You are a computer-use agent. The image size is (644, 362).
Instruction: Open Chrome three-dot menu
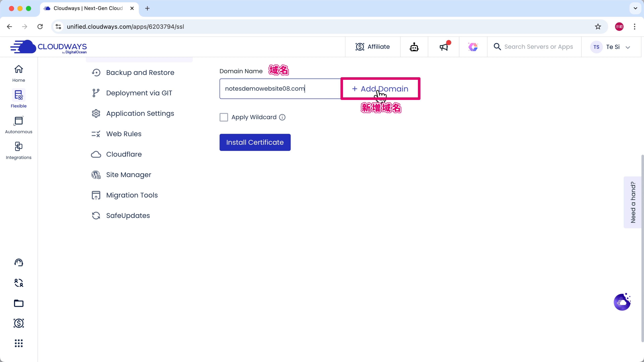point(634,26)
